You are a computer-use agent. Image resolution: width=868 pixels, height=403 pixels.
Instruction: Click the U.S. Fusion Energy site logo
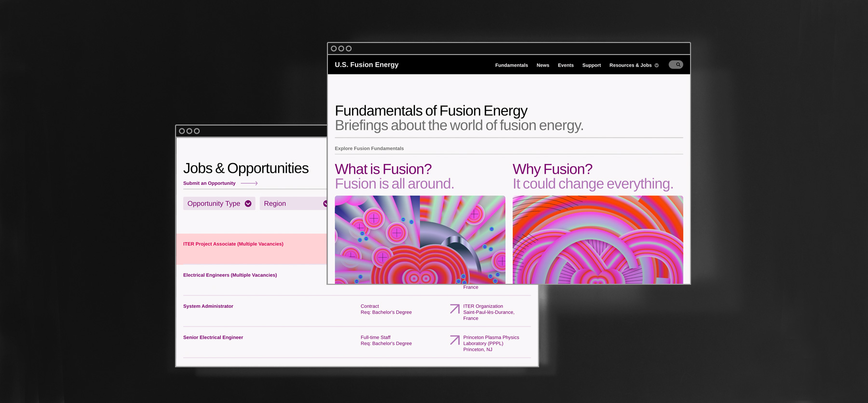(366, 65)
